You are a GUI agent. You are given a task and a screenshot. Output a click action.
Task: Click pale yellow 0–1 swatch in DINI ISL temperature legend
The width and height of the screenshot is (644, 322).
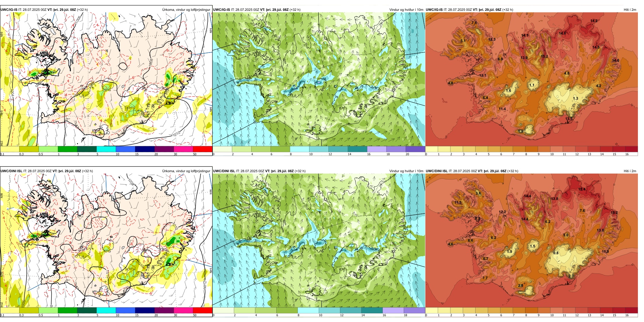coord(431,310)
